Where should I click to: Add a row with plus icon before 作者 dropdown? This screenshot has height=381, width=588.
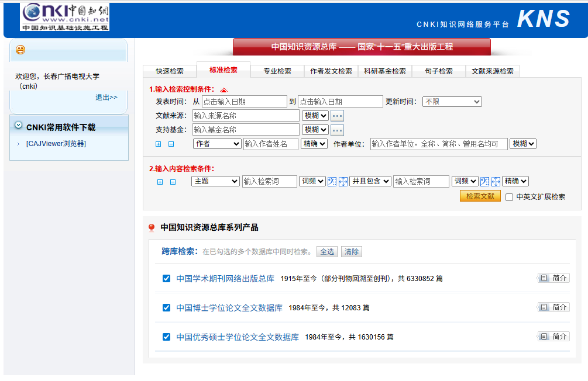tap(158, 144)
